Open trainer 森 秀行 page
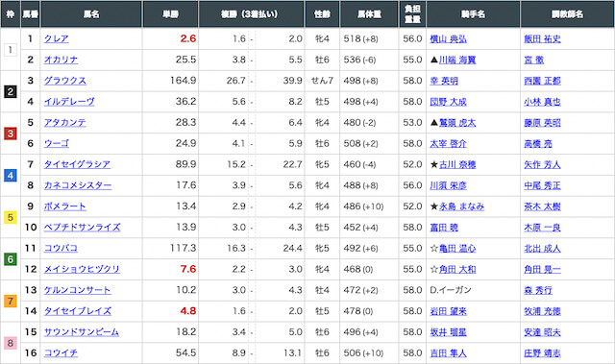 (538, 290)
